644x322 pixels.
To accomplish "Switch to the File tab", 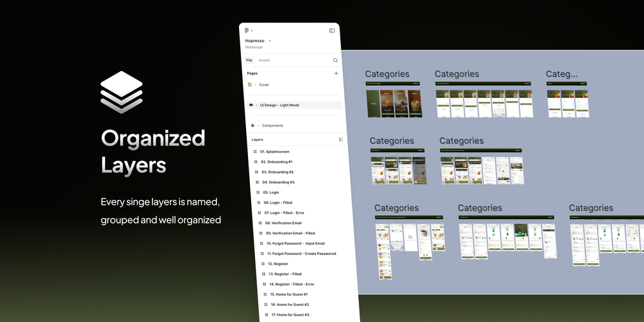I will [x=249, y=60].
